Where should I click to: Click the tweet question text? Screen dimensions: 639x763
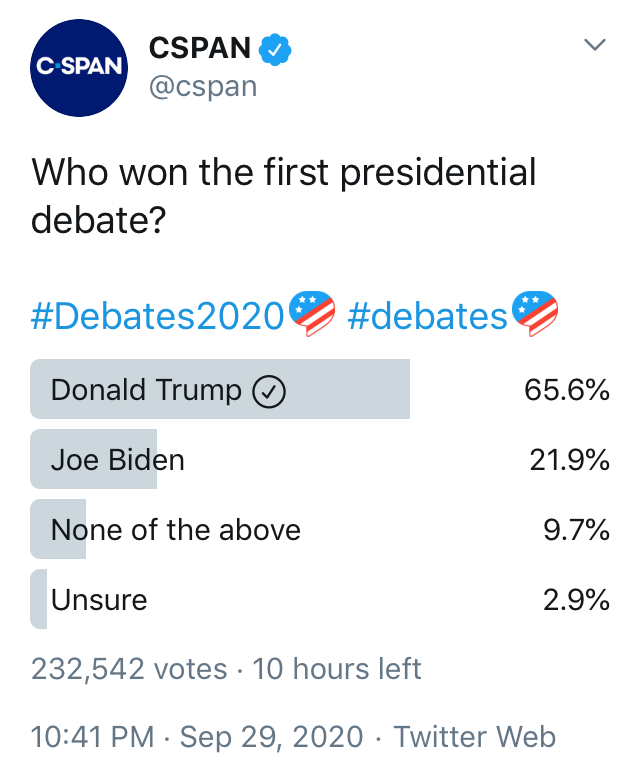[284, 195]
